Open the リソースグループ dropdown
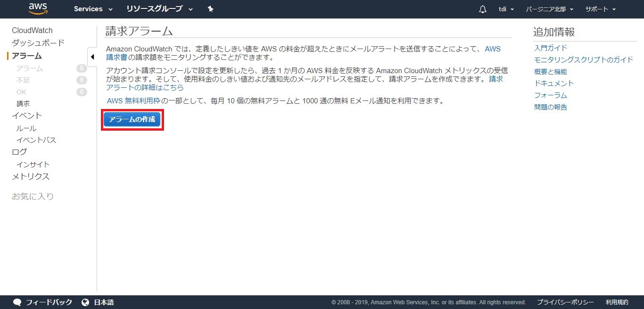The width and height of the screenshot is (644, 309). pyautogui.click(x=159, y=9)
